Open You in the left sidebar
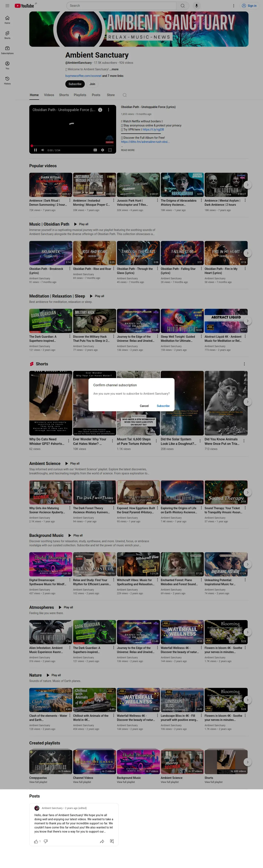This screenshot has width=263, height=868. coord(7,65)
